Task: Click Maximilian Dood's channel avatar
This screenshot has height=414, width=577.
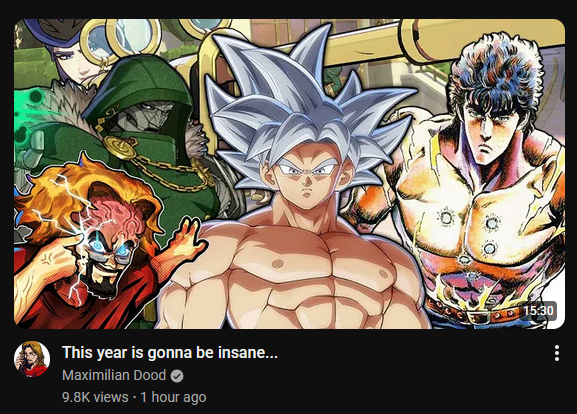Action: click(x=32, y=359)
